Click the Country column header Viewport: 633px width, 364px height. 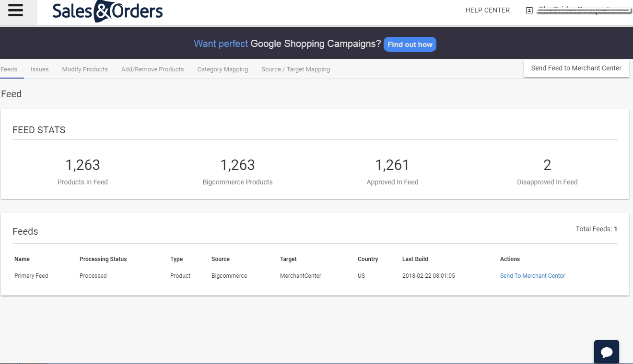click(368, 259)
